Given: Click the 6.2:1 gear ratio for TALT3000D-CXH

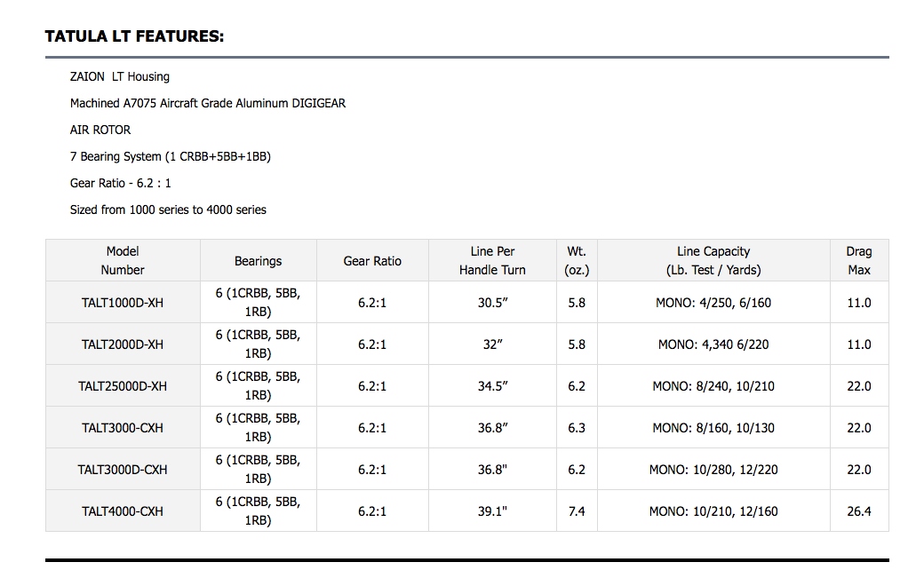Looking at the screenshot, I should tap(372, 470).
